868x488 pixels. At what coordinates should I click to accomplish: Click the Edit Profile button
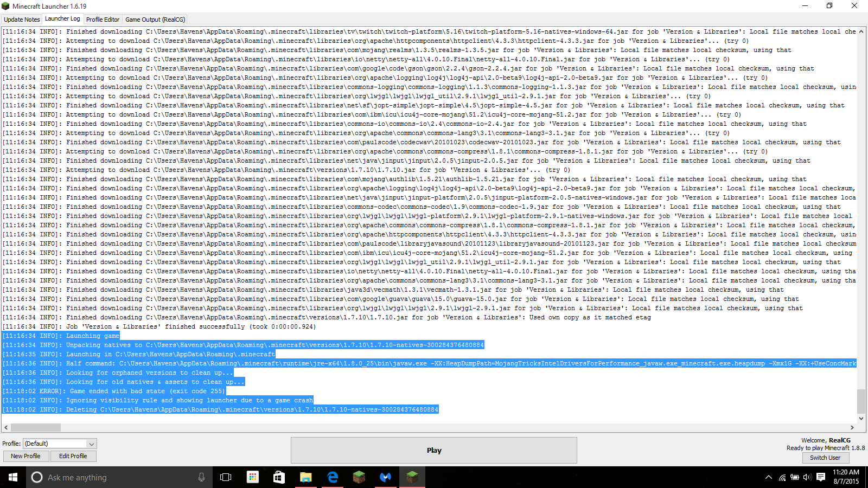(x=73, y=456)
